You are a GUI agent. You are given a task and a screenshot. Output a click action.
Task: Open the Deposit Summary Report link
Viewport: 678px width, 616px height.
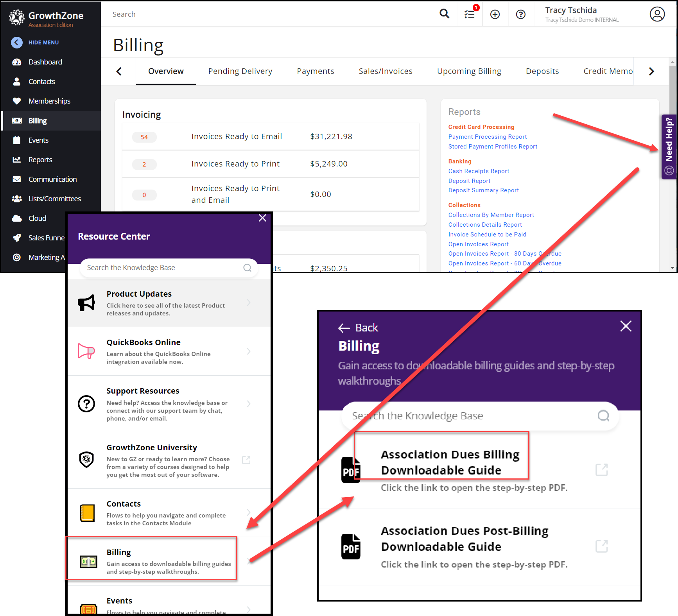(483, 190)
